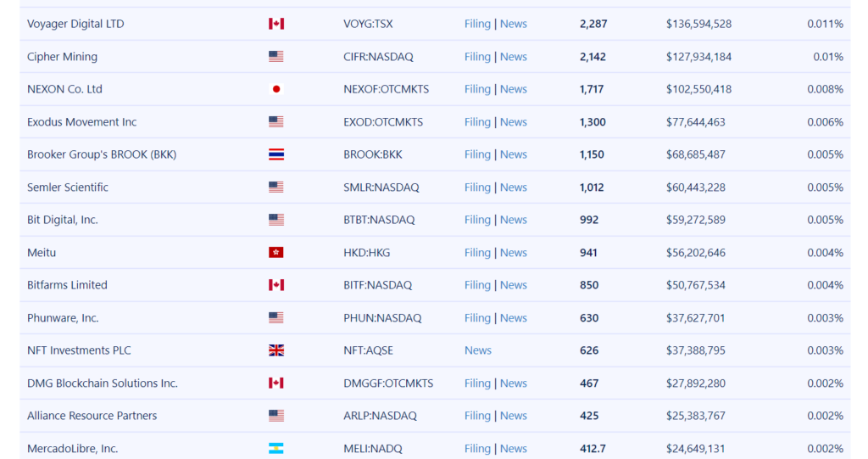Select the SMLR:NASDAQ ticker symbol

point(381,188)
